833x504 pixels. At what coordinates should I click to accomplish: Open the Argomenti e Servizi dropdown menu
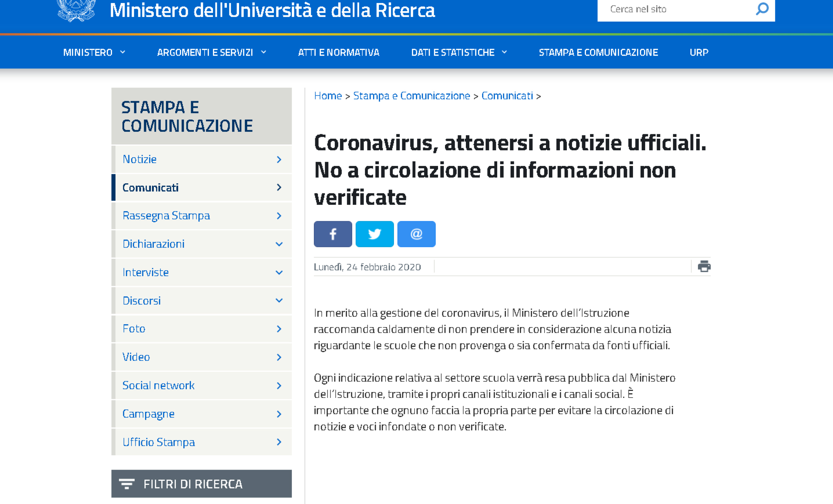[x=212, y=53]
